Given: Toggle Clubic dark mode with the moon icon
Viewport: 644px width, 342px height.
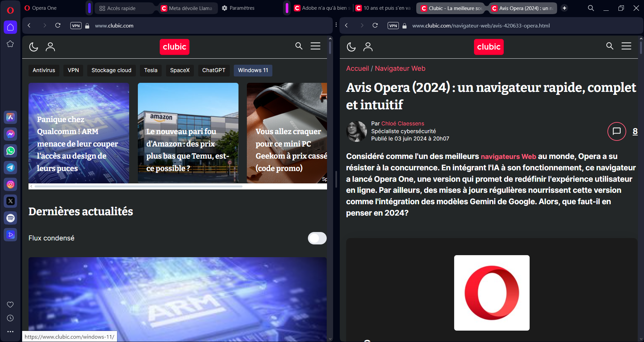Looking at the screenshot, I should point(34,47).
